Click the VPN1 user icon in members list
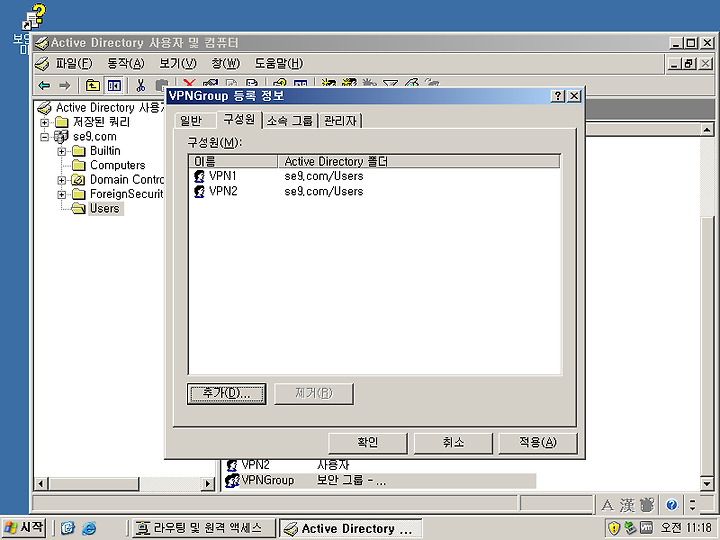This screenshot has height=540, width=720. click(x=199, y=176)
